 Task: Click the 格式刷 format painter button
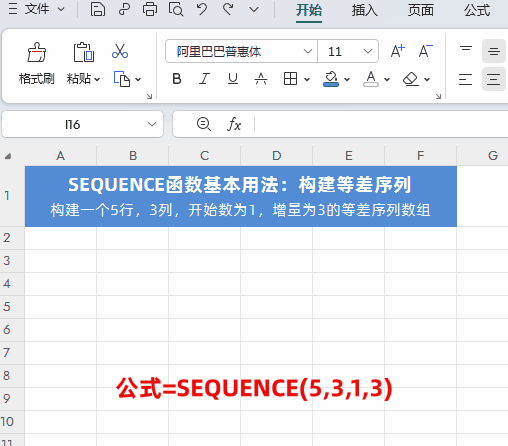(x=37, y=63)
